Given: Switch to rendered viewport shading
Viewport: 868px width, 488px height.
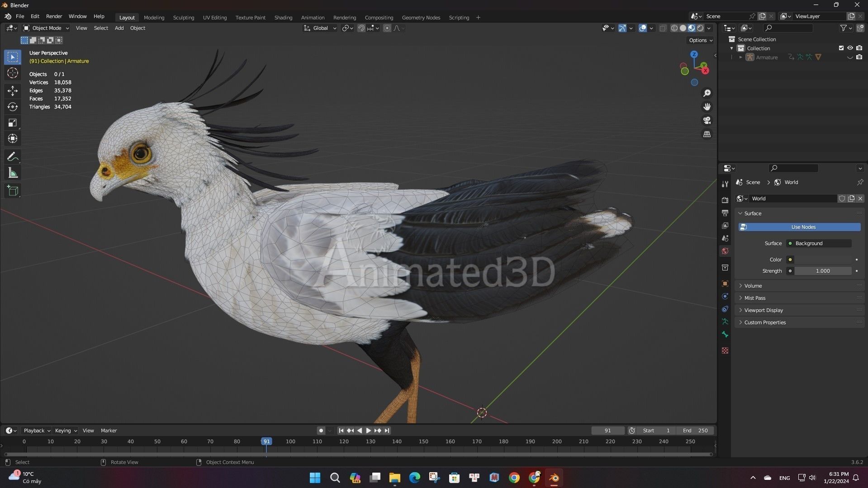Looking at the screenshot, I should 700,28.
